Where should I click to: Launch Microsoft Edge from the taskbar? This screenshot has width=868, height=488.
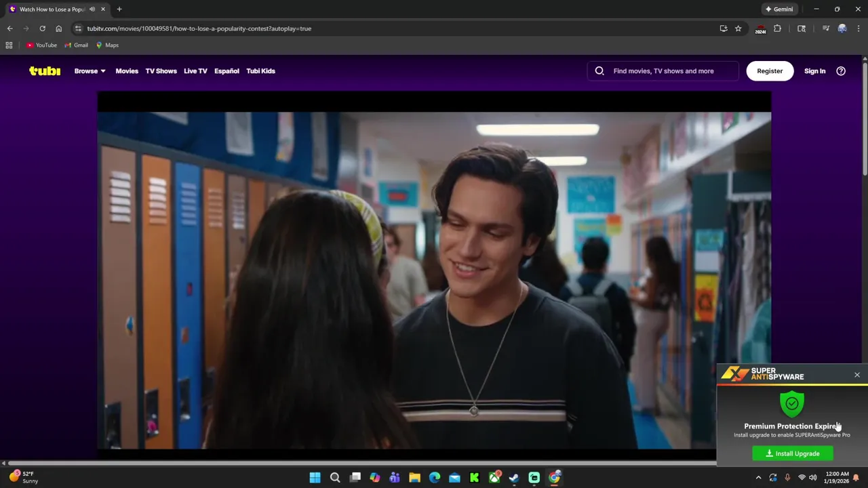[x=435, y=478]
